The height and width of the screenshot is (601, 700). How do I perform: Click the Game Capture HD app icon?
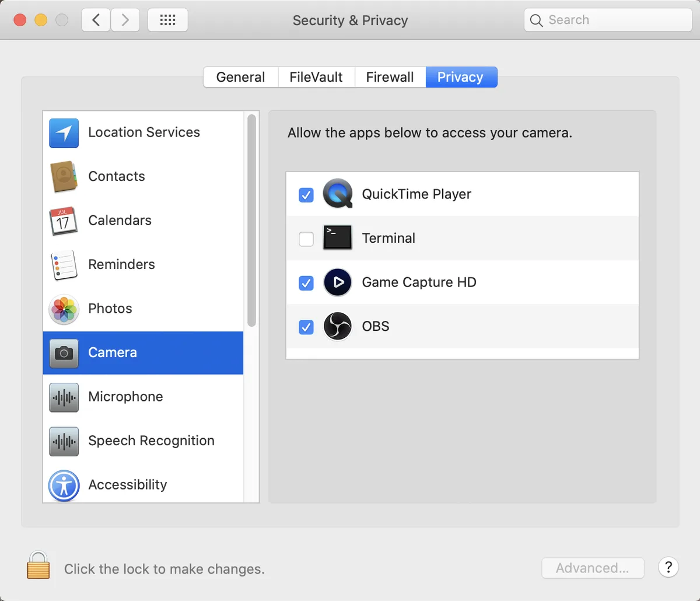pos(338,282)
